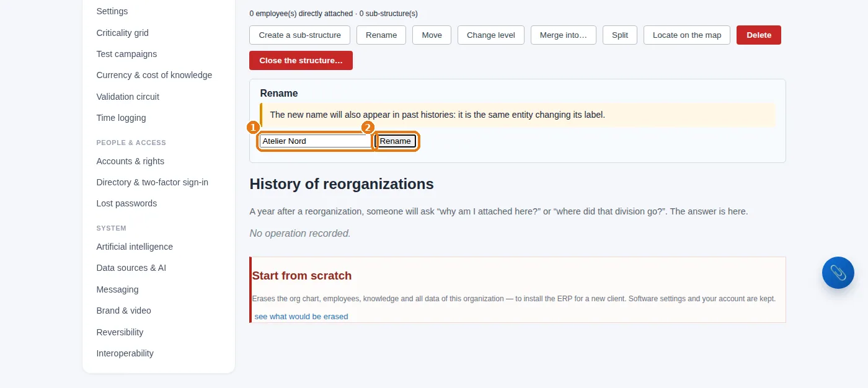This screenshot has width=868, height=388.
Task: Go to Brand & video
Action: tap(124, 311)
